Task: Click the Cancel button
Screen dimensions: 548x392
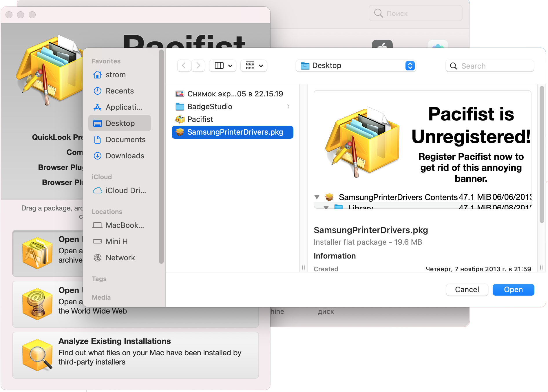Action: 467,290
